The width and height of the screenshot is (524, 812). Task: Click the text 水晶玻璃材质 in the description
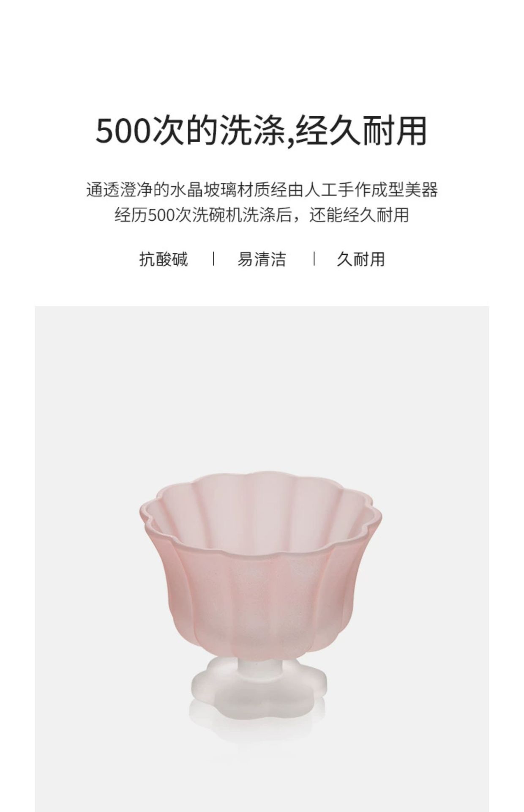220,190
